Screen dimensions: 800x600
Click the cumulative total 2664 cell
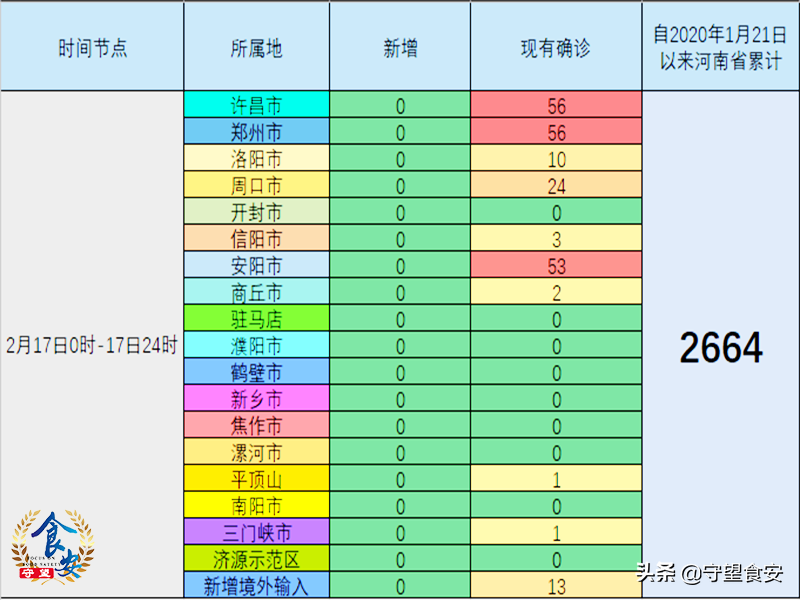point(720,347)
